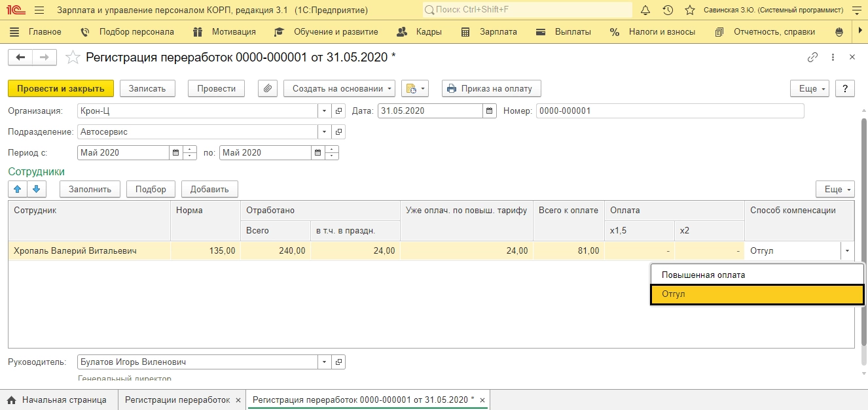Open notifications bell icon
This screenshot has height=410, width=868.
click(645, 10)
